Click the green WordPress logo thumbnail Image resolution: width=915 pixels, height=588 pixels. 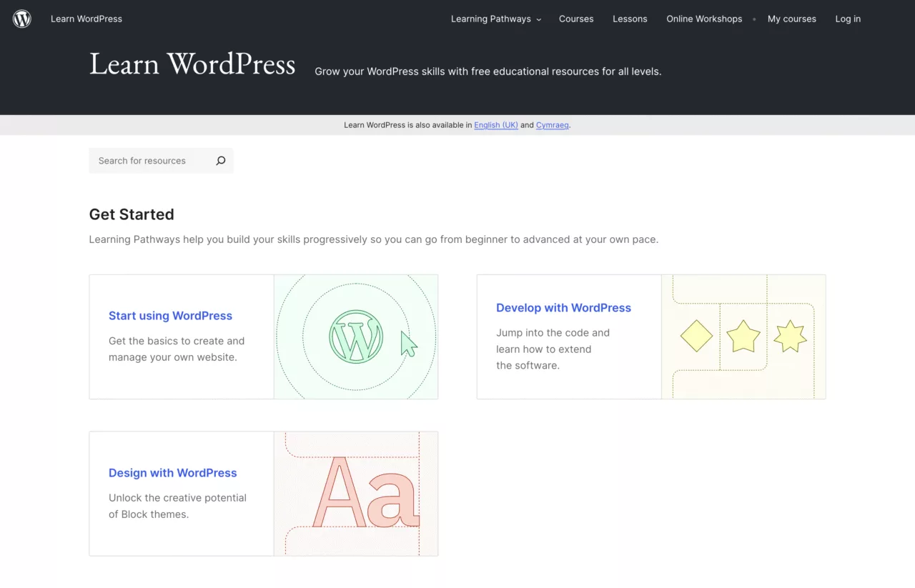coord(356,337)
